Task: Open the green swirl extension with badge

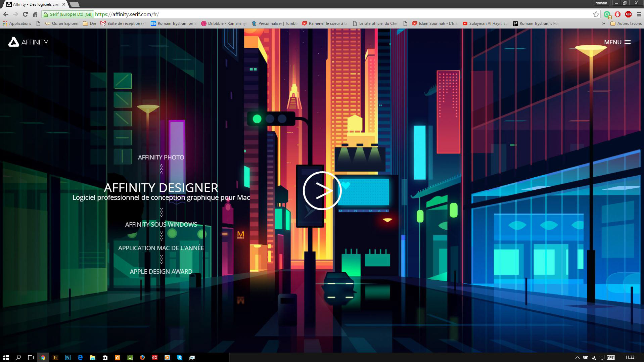Action: tap(607, 14)
